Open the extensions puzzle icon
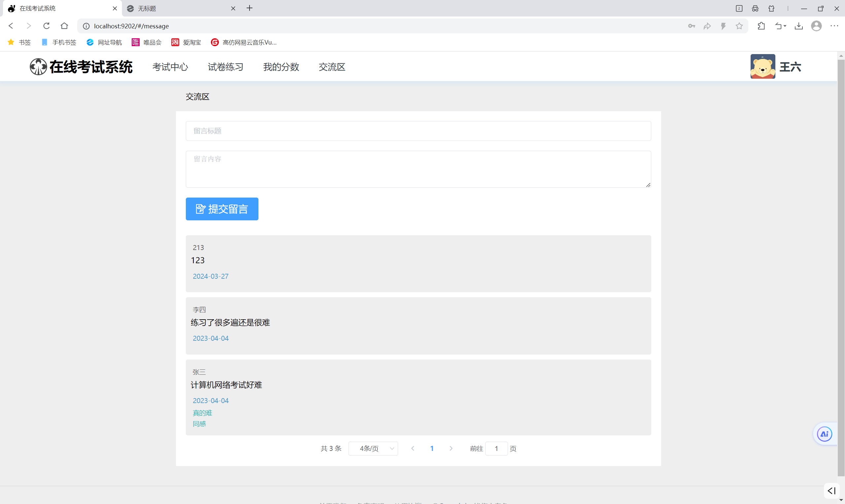The width and height of the screenshot is (845, 504). (761, 26)
